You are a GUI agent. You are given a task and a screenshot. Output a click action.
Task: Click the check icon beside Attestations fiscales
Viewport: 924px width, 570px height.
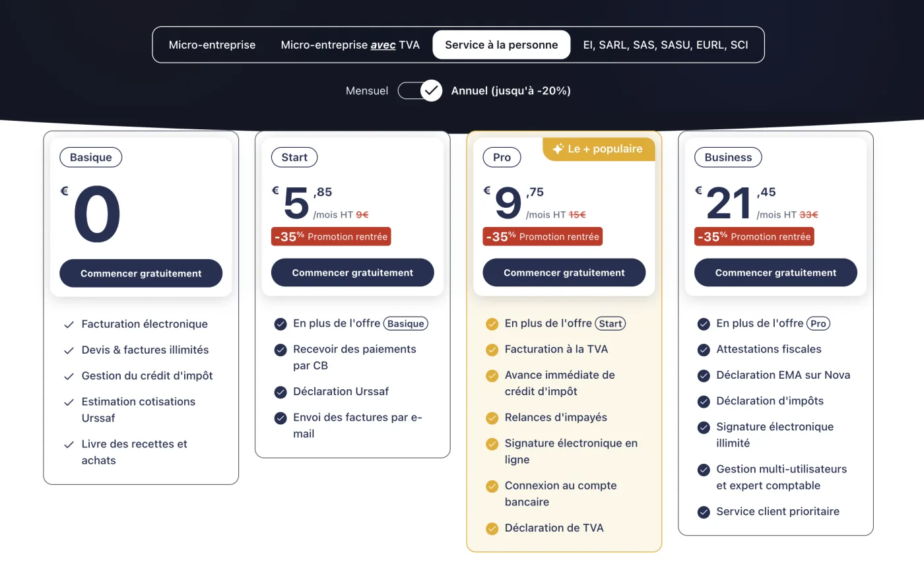704,350
